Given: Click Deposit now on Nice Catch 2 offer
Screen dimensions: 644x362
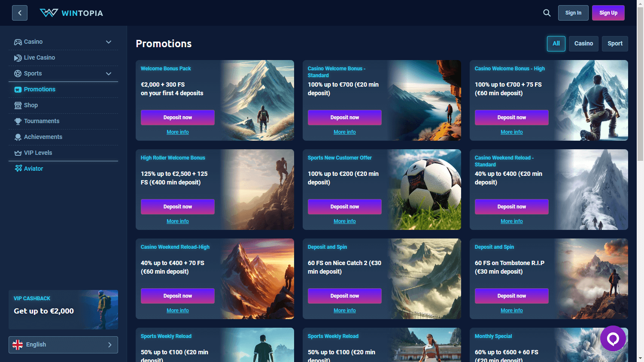Looking at the screenshot, I should 345,296.
